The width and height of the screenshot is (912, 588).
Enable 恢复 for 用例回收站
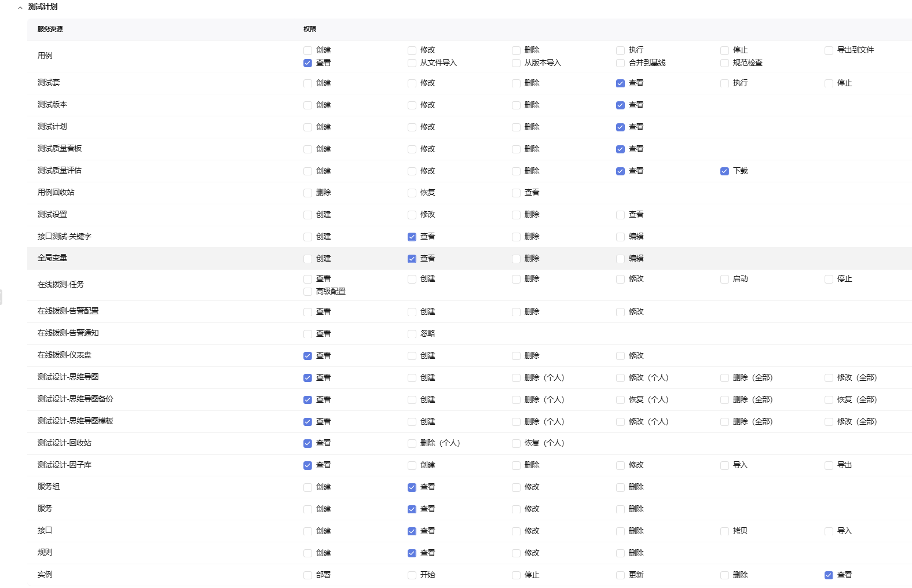click(412, 193)
